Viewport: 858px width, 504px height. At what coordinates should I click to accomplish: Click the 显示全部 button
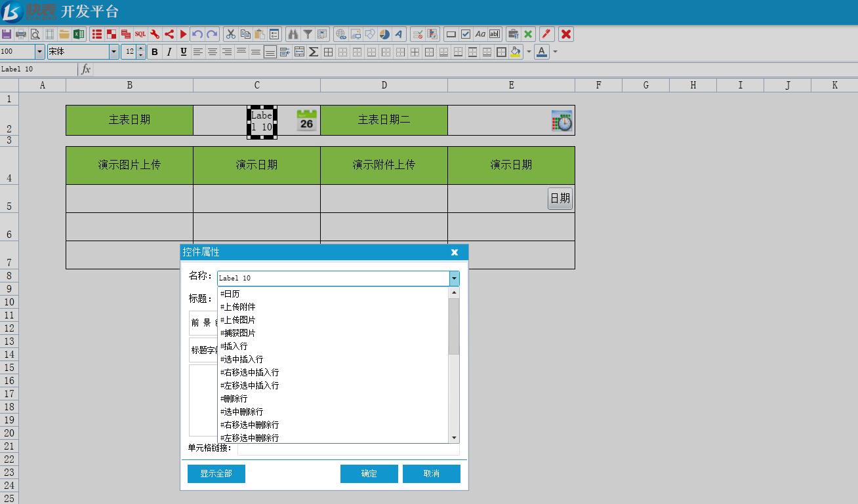tap(216, 474)
